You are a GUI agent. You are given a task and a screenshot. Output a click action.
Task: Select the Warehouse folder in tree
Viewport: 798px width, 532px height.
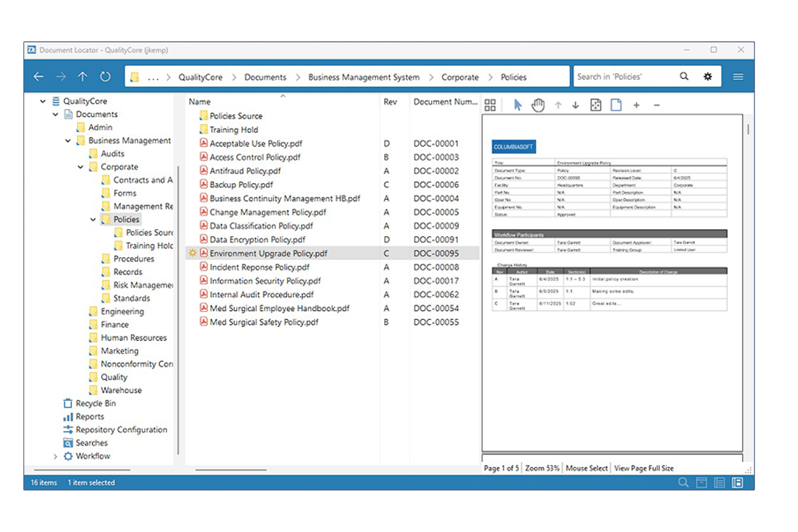(x=121, y=390)
